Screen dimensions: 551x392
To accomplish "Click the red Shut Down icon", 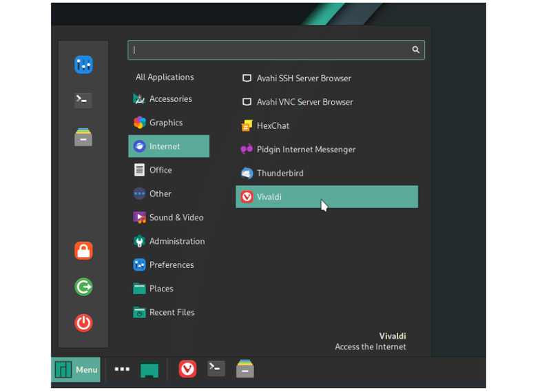I will point(83,322).
